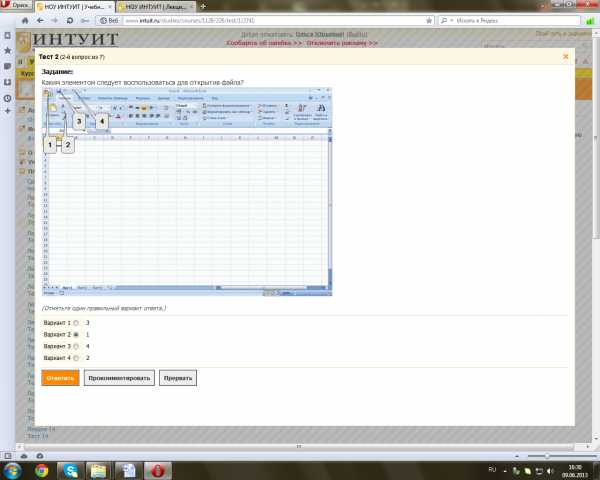Open search engine dropdown in search box

click(x=447, y=20)
